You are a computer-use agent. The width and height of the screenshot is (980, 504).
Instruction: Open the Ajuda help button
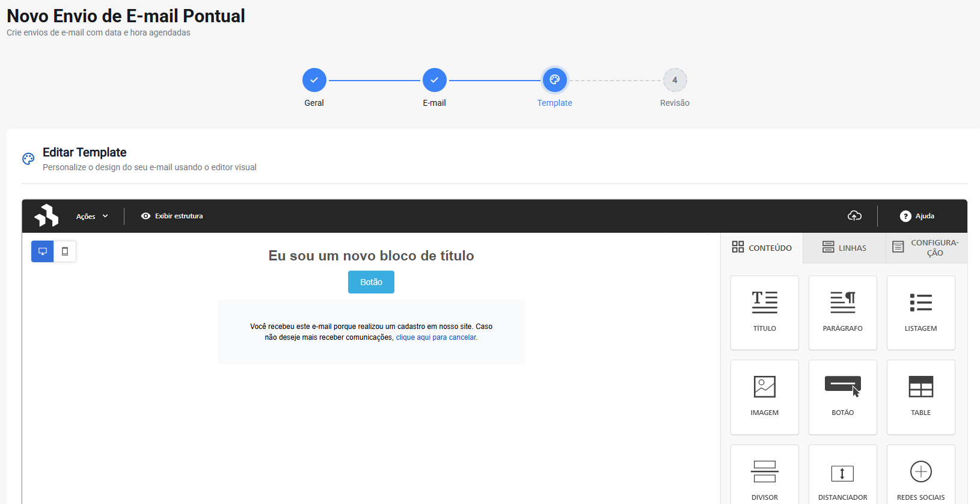pyautogui.click(x=917, y=216)
